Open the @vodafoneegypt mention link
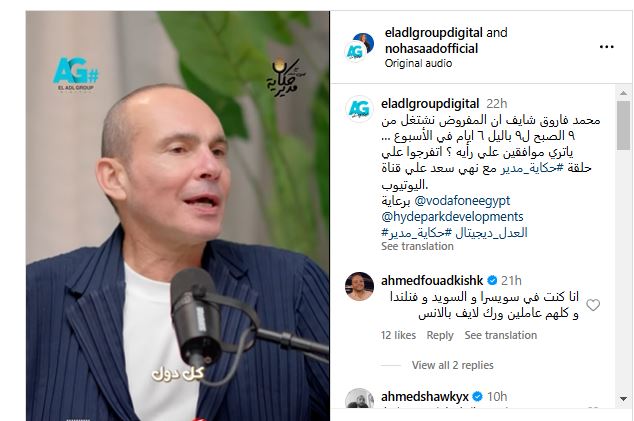Image resolution: width=634 pixels, height=421 pixels. 462,201
